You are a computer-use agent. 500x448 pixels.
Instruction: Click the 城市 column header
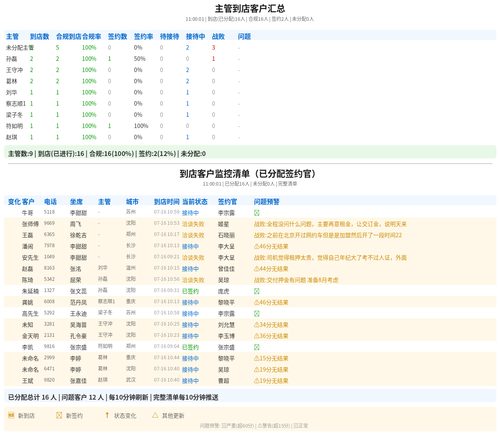click(x=132, y=202)
